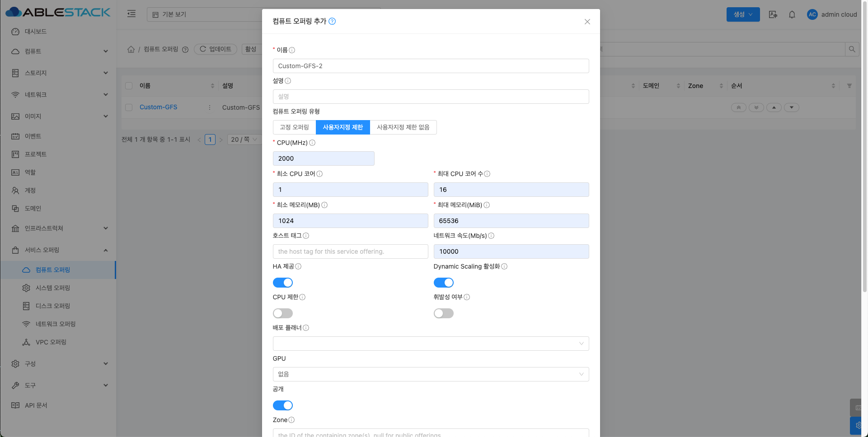Disable the HA 제공 toggle

coord(283,283)
